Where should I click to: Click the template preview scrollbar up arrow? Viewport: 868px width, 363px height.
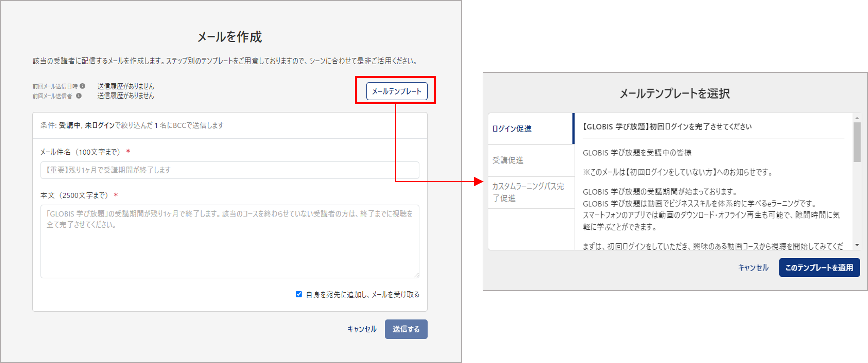click(857, 118)
